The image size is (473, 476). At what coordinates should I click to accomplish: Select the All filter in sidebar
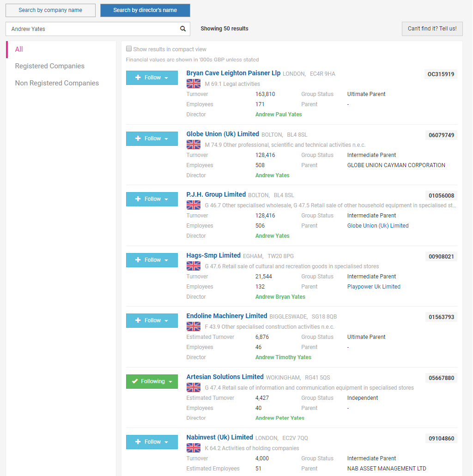click(19, 49)
